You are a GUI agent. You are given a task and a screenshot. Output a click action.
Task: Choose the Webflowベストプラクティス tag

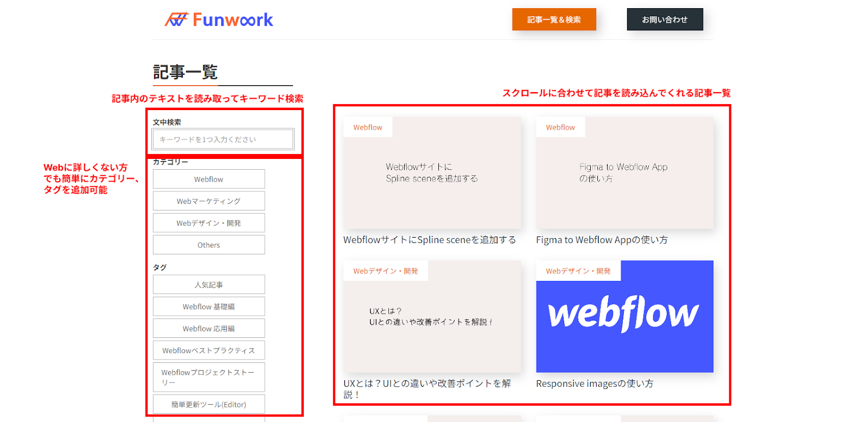tap(209, 350)
